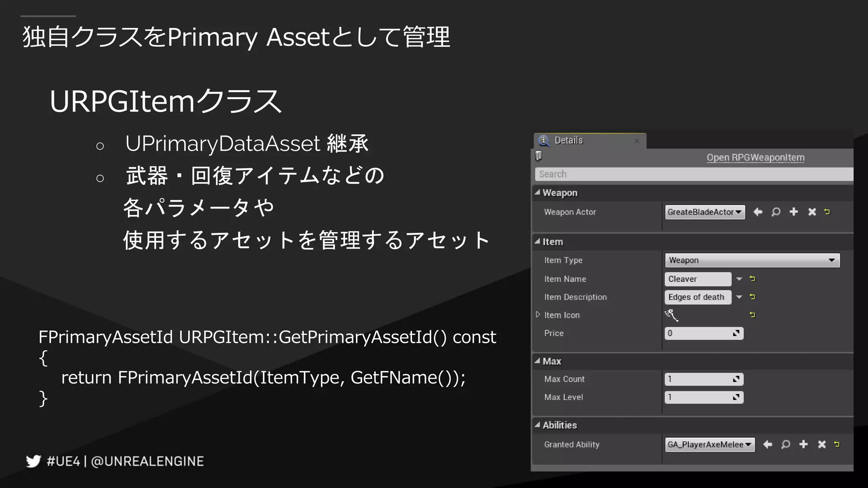
Task: Click the Item Description field
Action: pyautogui.click(x=698, y=297)
